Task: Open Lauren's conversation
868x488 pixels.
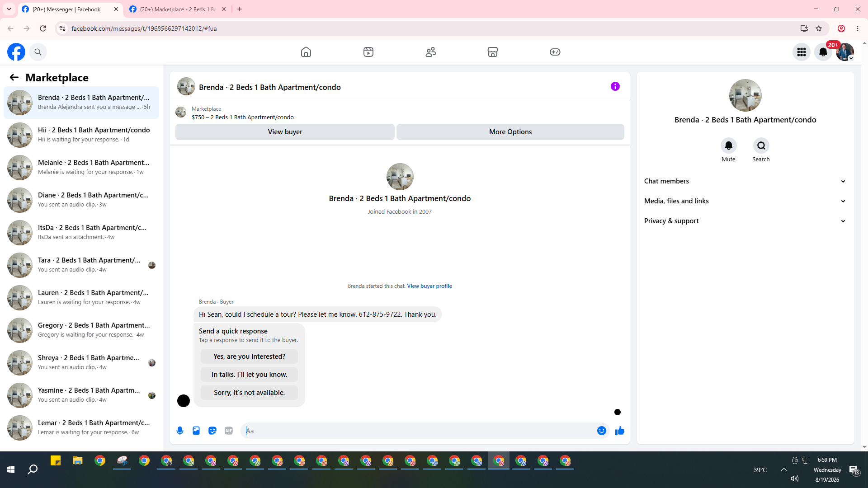Action: 81,298
